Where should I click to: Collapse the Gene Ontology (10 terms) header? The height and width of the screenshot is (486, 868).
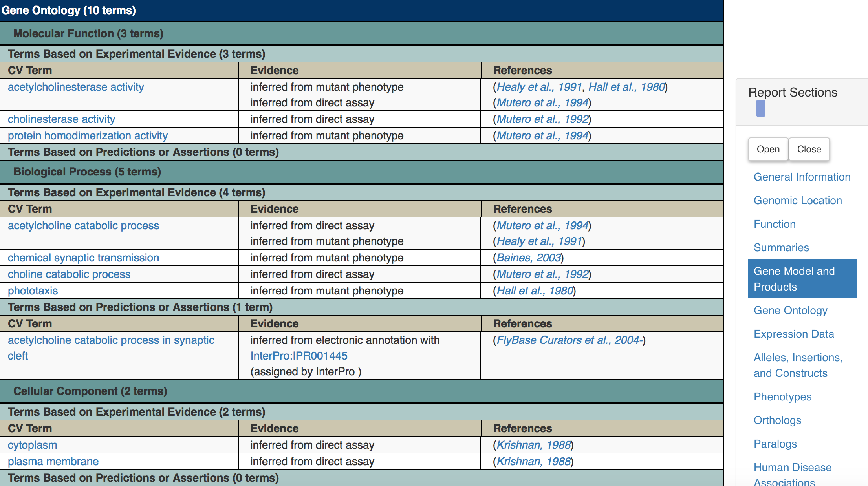pyautogui.click(x=361, y=11)
